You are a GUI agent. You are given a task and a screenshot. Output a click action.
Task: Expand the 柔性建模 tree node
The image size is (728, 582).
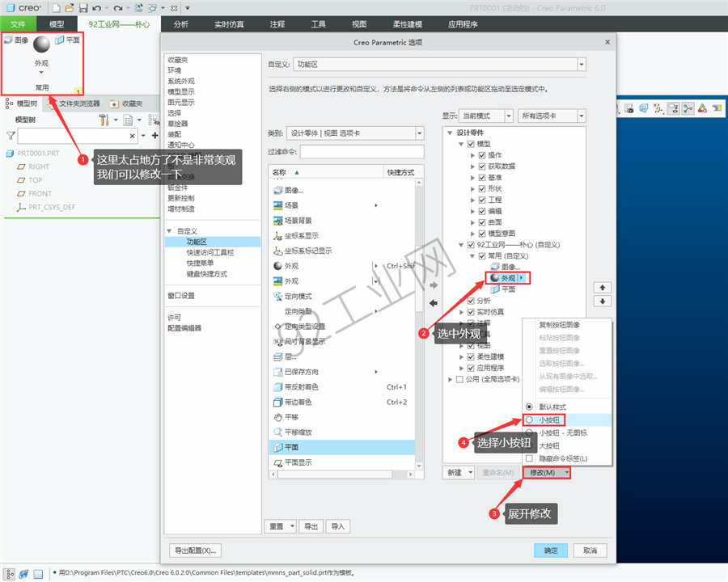[461, 357]
